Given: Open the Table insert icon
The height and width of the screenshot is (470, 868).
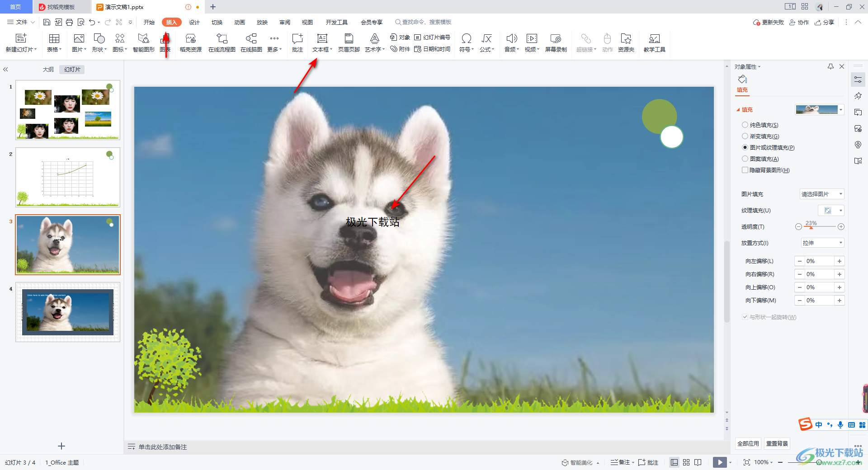Looking at the screenshot, I should click(x=54, y=39).
